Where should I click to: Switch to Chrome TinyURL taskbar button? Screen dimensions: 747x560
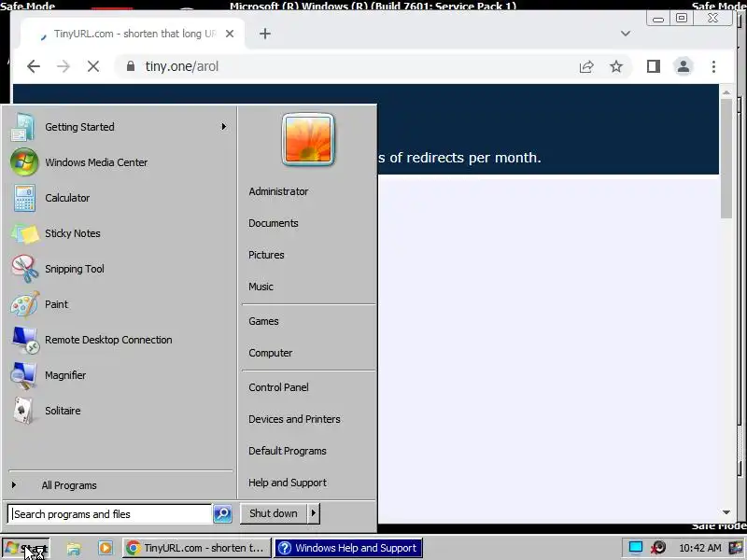click(197, 548)
